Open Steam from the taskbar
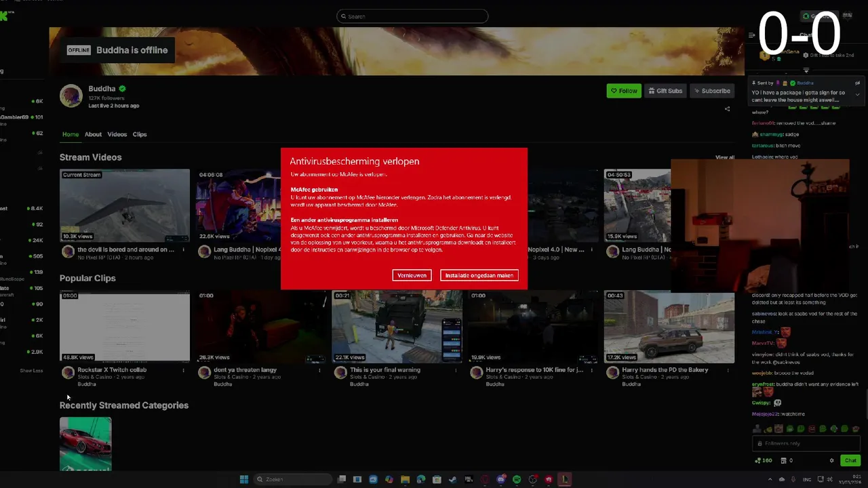This screenshot has width=868, height=488. [452, 480]
